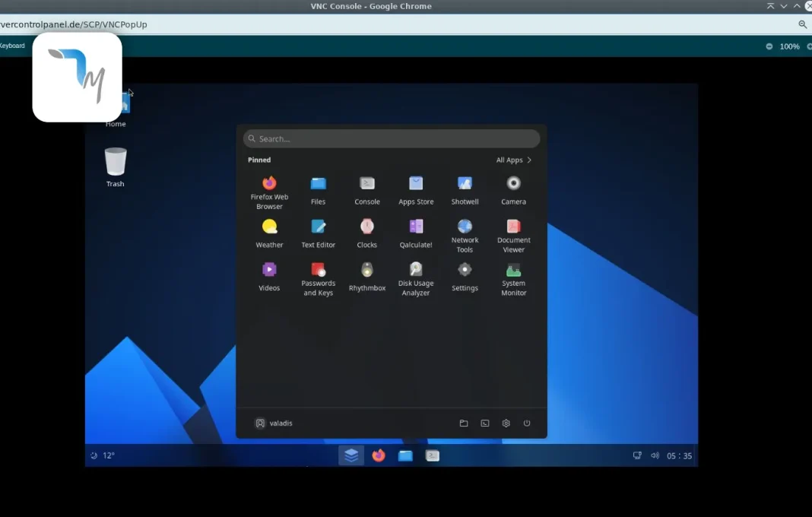
Task: Open settings gear in menu footer
Action: coord(506,423)
